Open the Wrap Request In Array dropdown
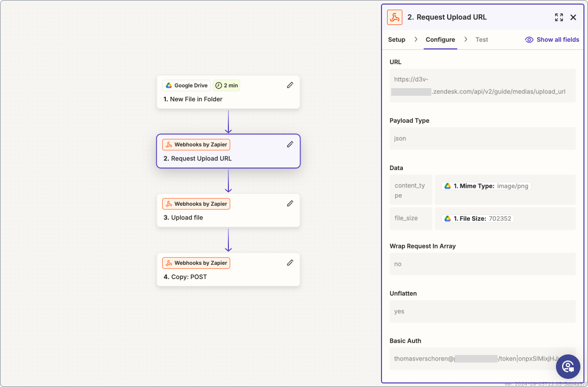 click(x=482, y=264)
